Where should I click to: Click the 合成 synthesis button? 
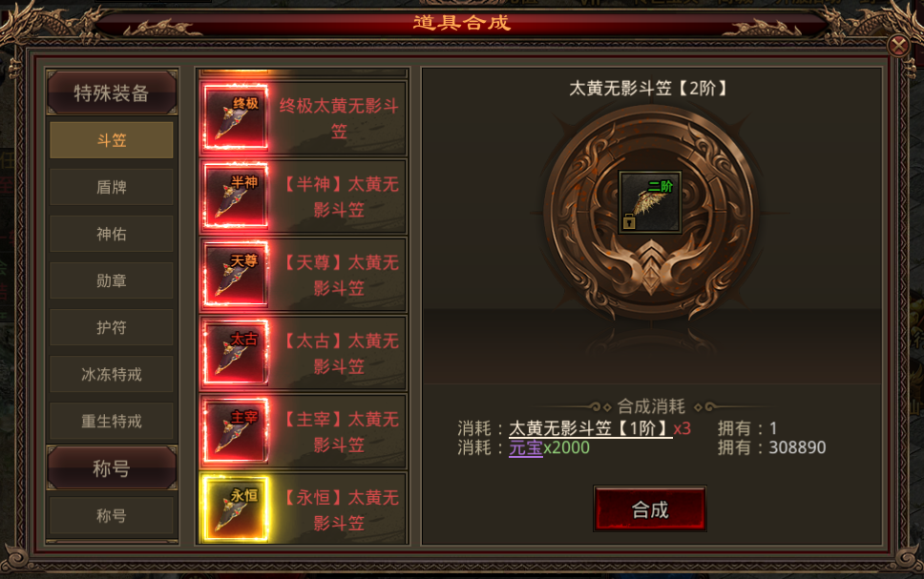[650, 509]
